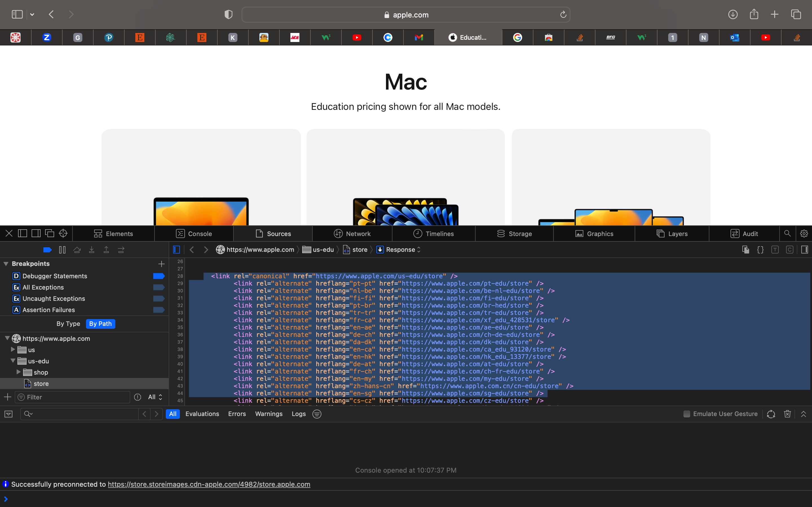Image resolution: width=812 pixels, height=507 pixels.
Task: Open the storeimages cdn-apple link
Action: click(209, 484)
